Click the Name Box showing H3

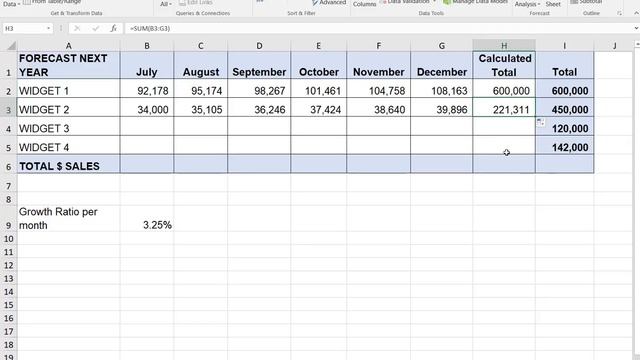(x=24, y=28)
